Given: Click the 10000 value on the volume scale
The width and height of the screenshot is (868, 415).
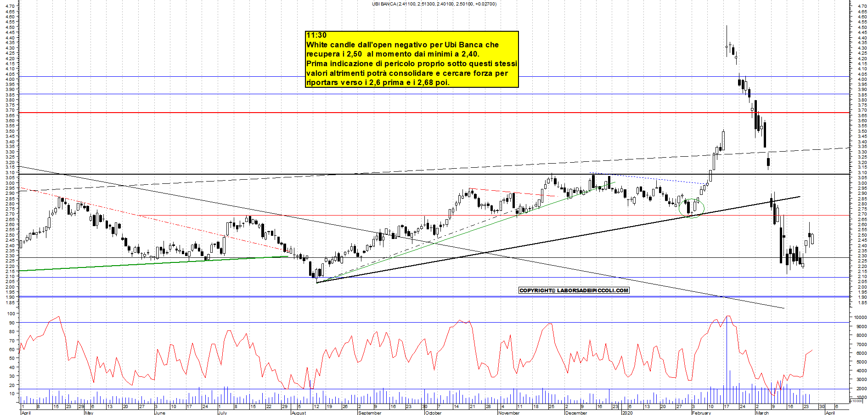Looking at the screenshot, I should 860,317.
